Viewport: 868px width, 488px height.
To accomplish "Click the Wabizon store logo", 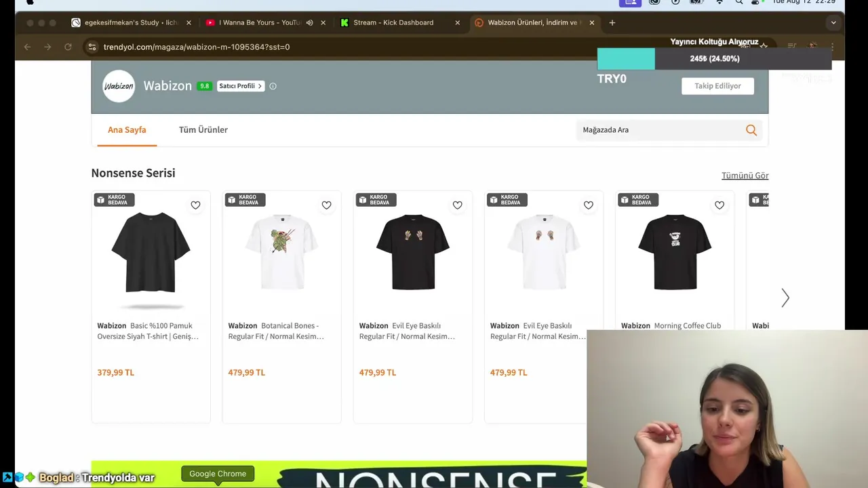I will click(x=119, y=86).
